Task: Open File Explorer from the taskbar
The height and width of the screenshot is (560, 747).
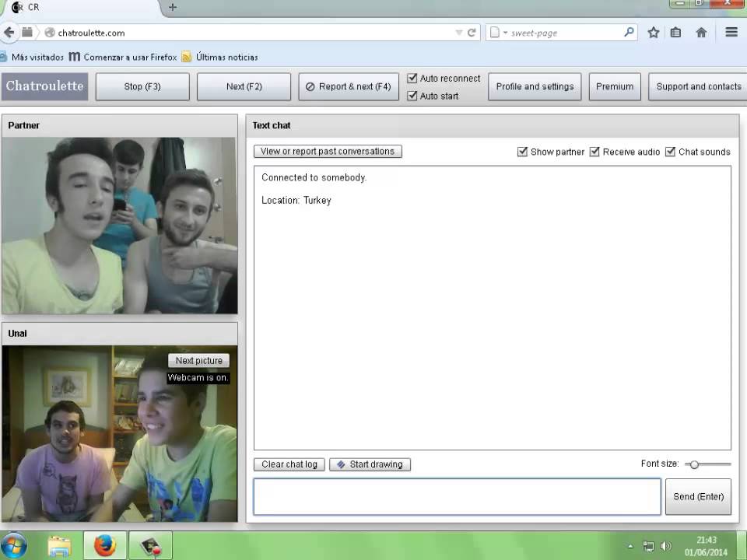Action: 60,546
